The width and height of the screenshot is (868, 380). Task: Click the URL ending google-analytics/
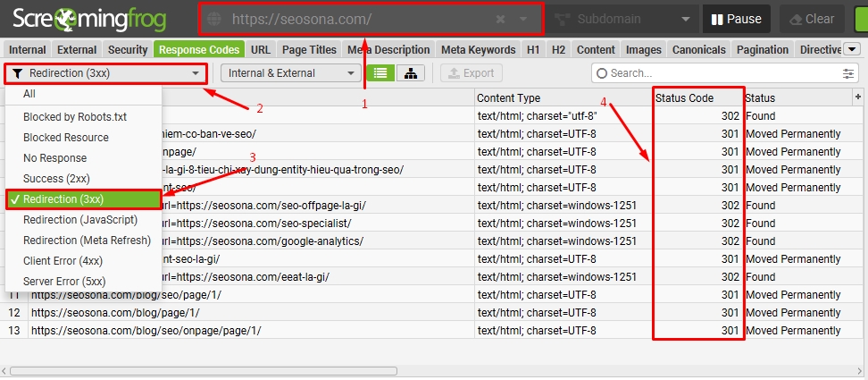(263, 241)
